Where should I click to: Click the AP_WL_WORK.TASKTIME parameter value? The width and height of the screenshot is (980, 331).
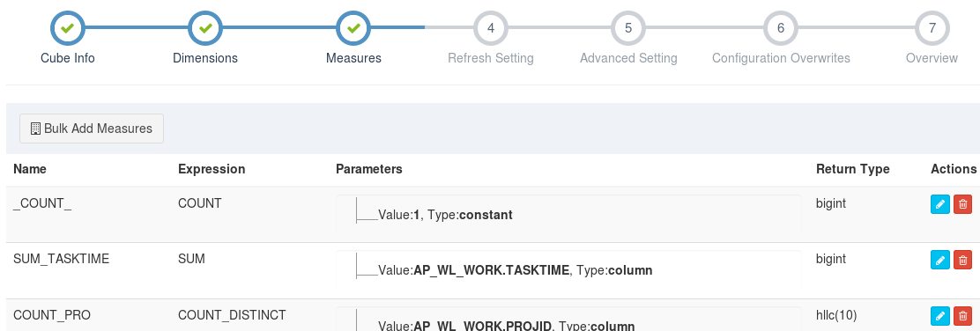[x=491, y=270]
